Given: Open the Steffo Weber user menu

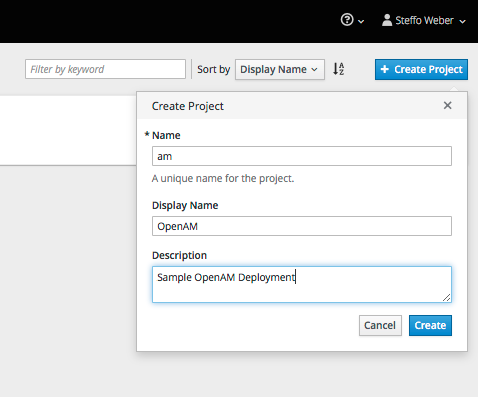Looking at the screenshot, I should (x=424, y=20).
